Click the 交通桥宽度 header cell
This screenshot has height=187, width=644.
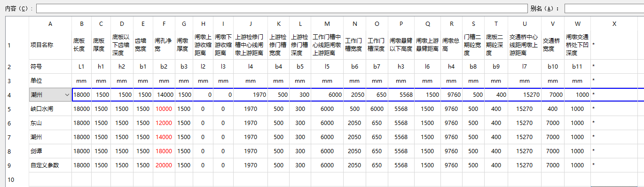pyautogui.click(x=552, y=46)
